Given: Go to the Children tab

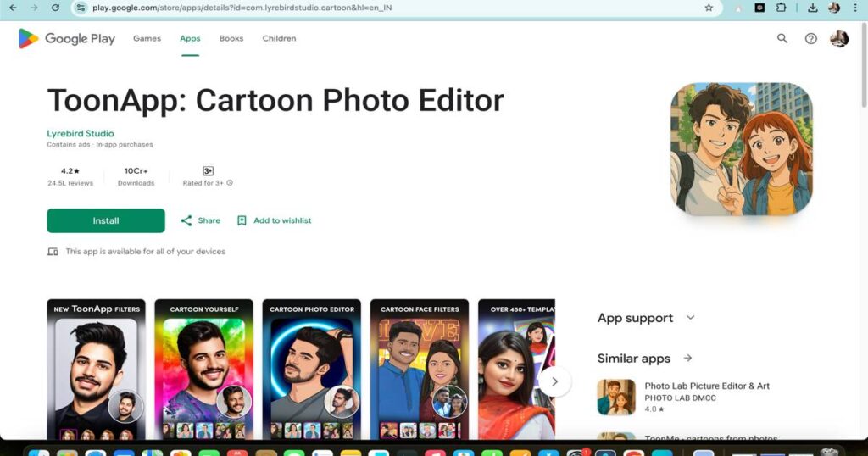Looking at the screenshot, I should tap(279, 38).
